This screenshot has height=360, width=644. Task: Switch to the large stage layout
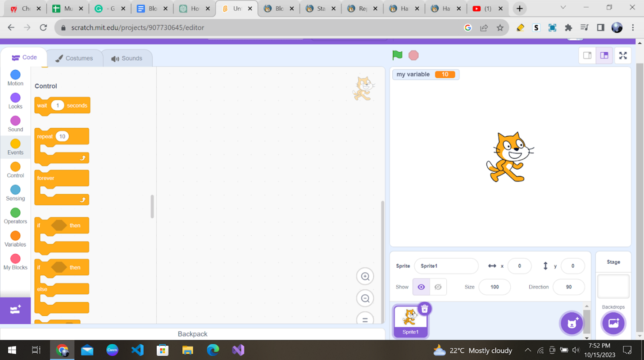(x=604, y=55)
